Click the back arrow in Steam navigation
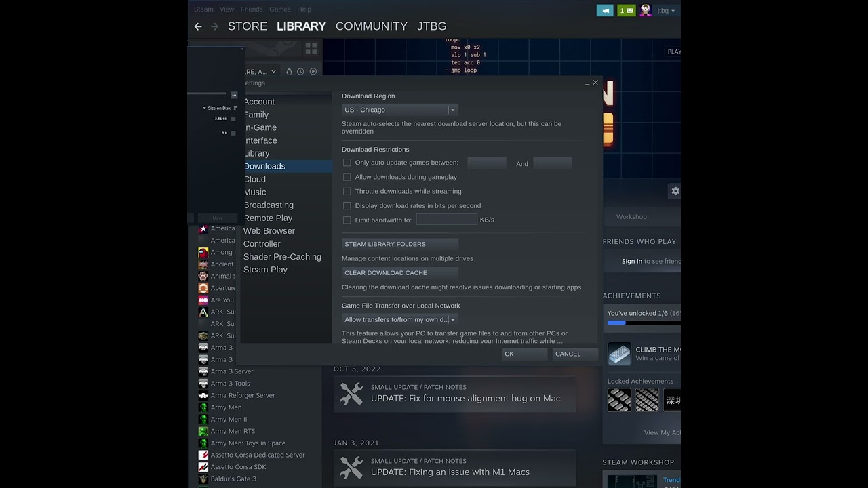The height and width of the screenshot is (488, 868). pos(198,26)
